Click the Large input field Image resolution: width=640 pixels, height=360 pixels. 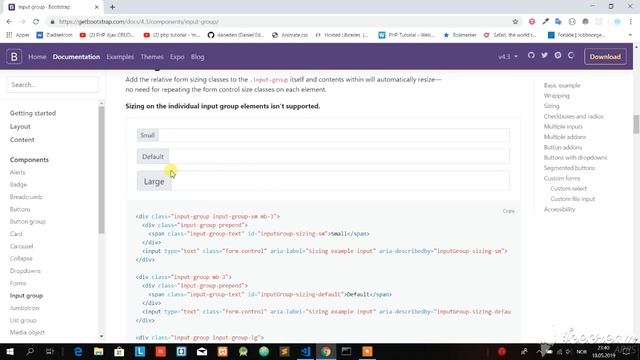(x=341, y=181)
